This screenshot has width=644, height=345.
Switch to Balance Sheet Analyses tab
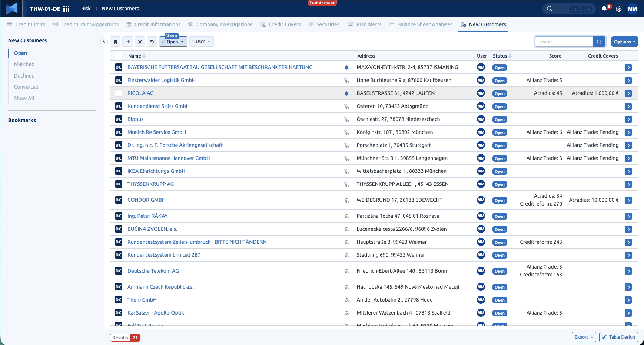pyautogui.click(x=421, y=24)
